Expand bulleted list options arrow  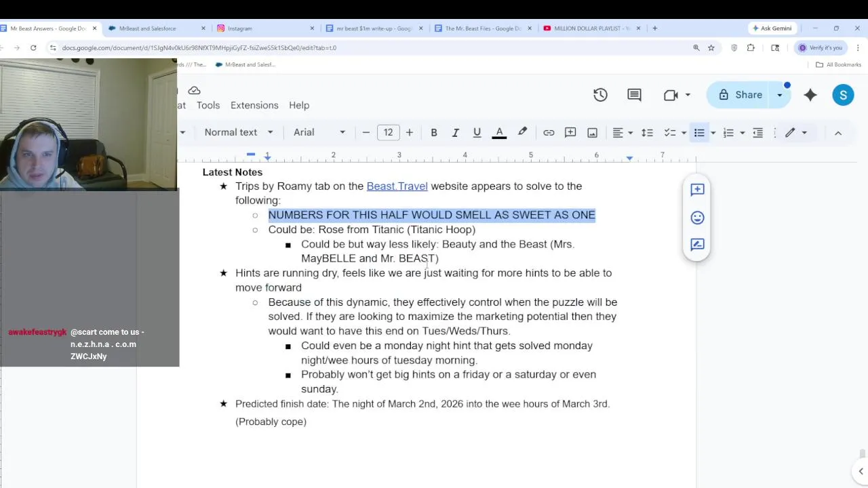point(713,132)
